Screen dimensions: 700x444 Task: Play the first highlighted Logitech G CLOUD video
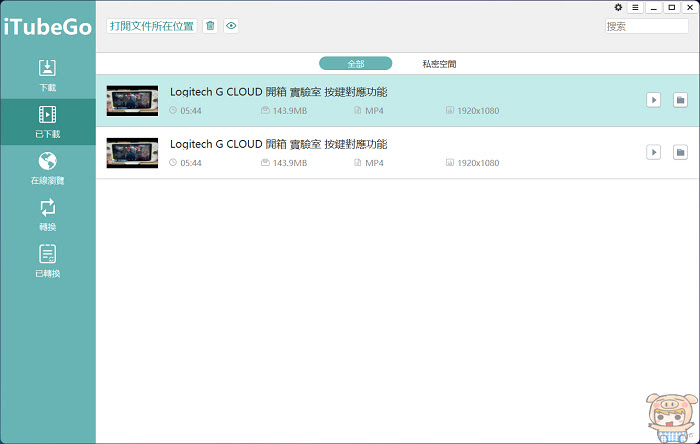click(x=654, y=100)
